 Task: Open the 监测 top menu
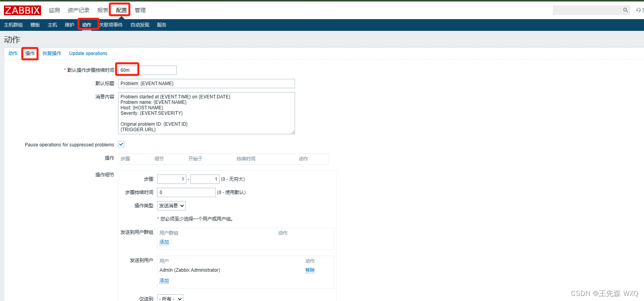coord(54,10)
